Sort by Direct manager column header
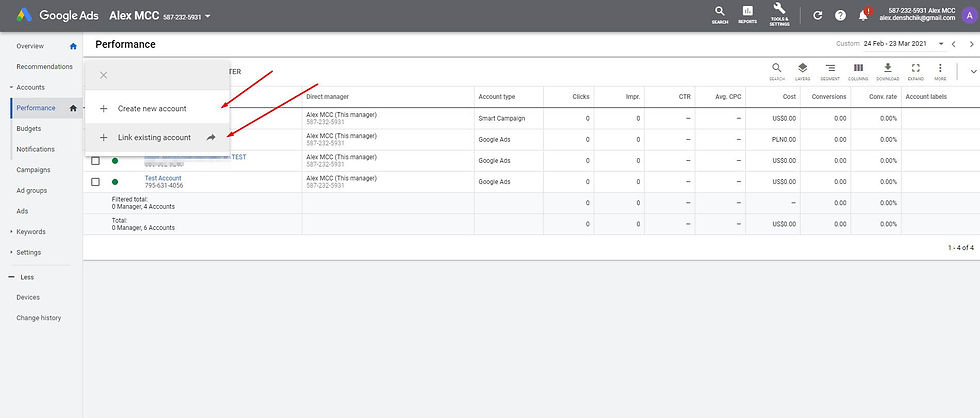The image size is (980, 418). (328, 97)
